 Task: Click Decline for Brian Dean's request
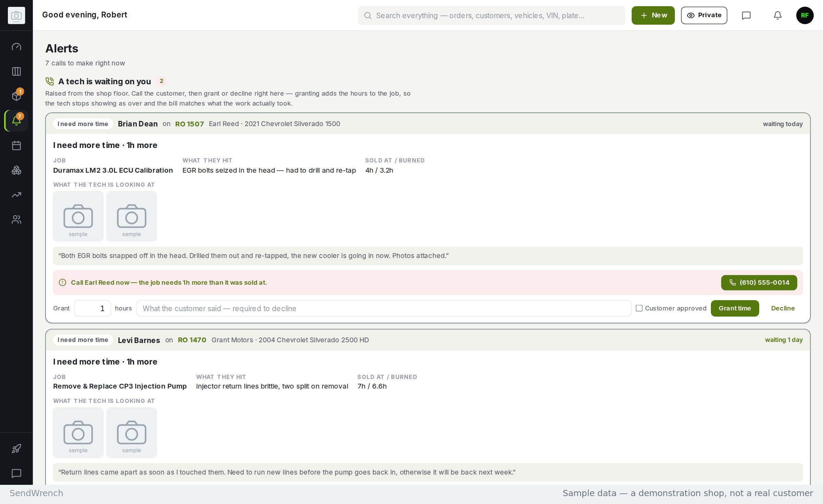[x=783, y=308]
